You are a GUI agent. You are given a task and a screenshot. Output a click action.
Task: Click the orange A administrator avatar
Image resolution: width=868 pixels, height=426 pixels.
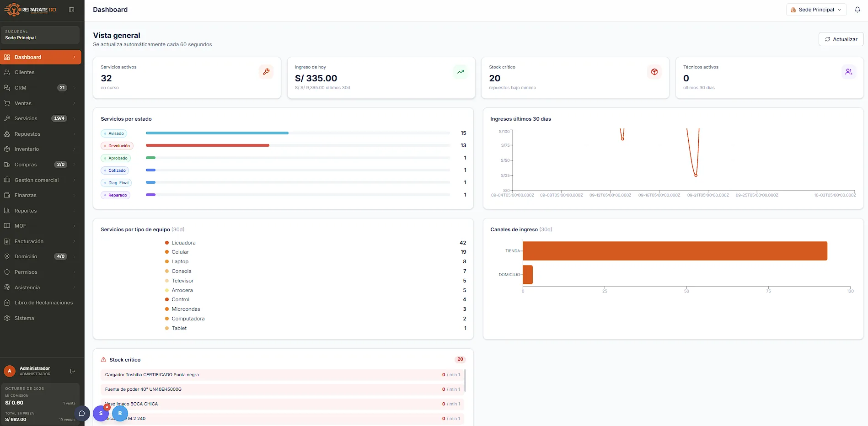tap(10, 371)
